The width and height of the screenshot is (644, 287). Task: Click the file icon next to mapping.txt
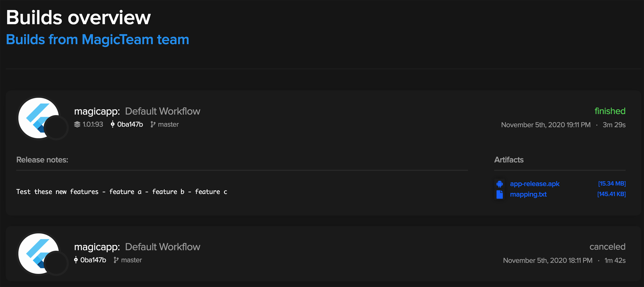pyautogui.click(x=499, y=194)
